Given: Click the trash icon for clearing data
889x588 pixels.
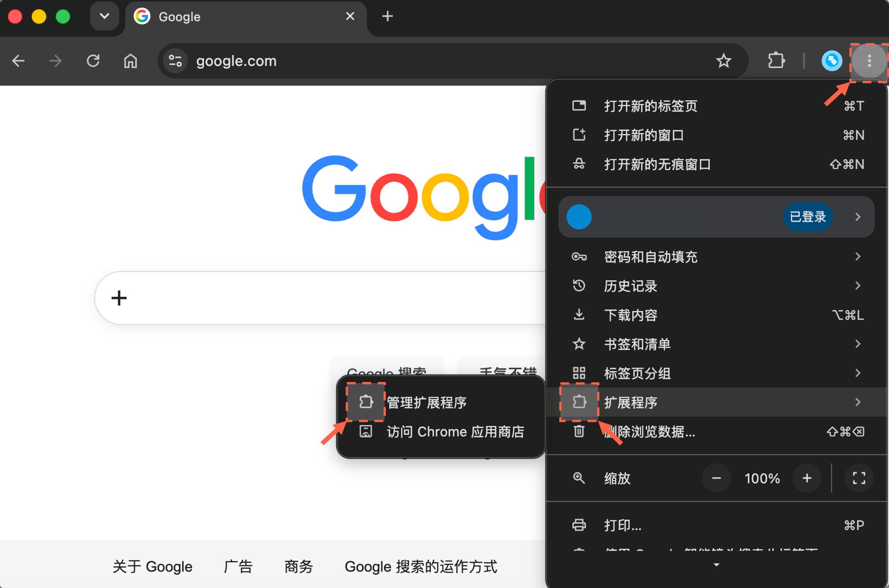Looking at the screenshot, I should point(579,431).
